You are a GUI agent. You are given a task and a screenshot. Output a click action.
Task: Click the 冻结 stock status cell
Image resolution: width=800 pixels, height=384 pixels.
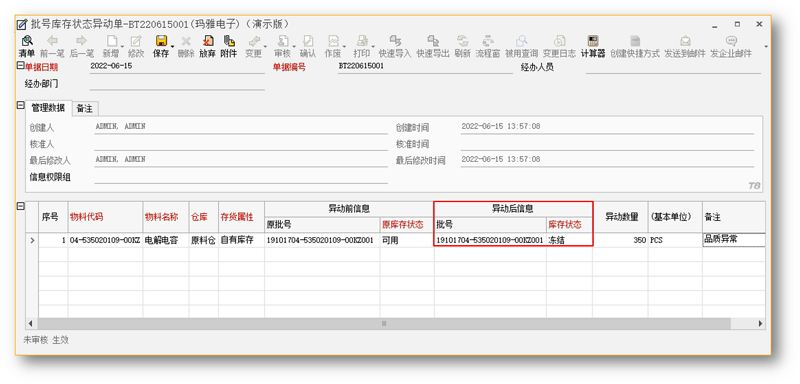point(569,240)
